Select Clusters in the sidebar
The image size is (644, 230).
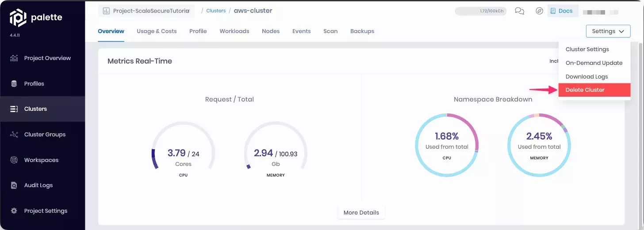[42, 109]
